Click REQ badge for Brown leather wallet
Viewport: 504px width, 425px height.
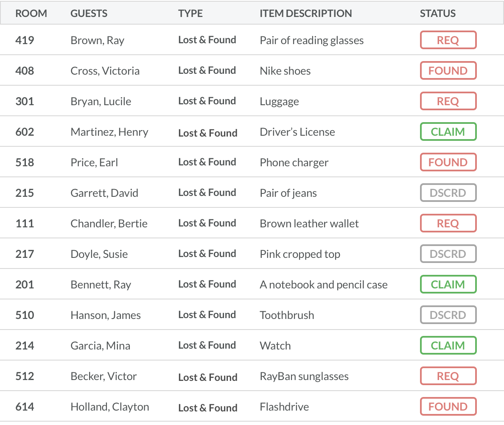[x=448, y=224]
